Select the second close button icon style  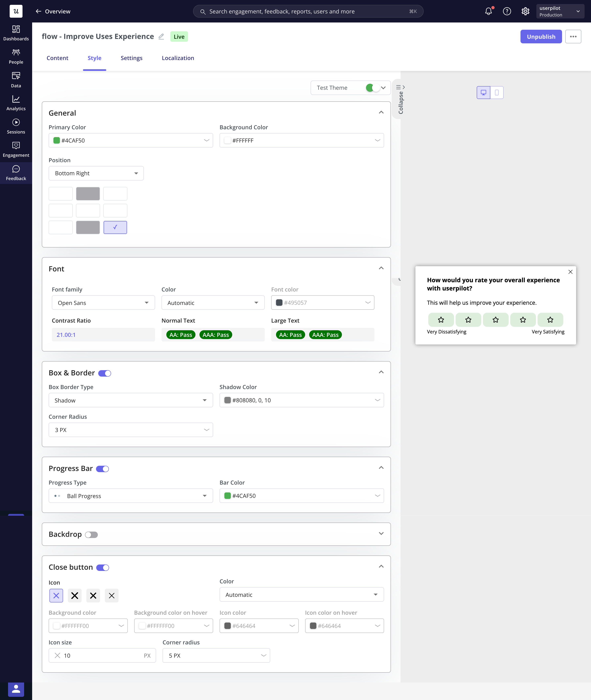pyautogui.click(x=75, y=596)
